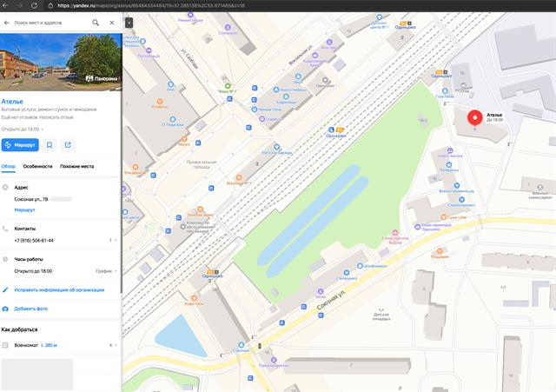This screenshot has width=556, height=392.
Task: Go back using the arrow in search bar
Action: tap(8, 22)
